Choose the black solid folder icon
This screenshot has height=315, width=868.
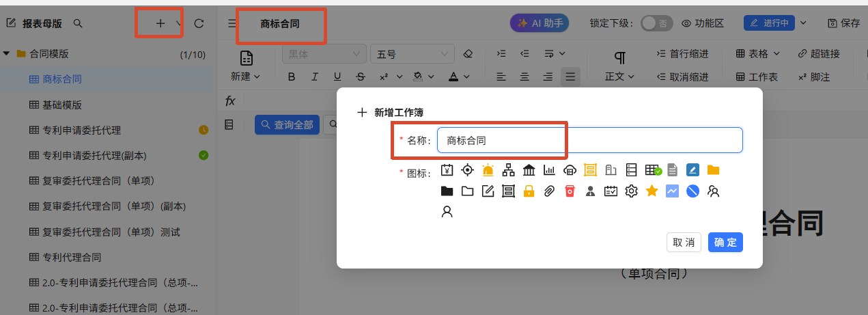pyautogui.click(x=447, y=191)
